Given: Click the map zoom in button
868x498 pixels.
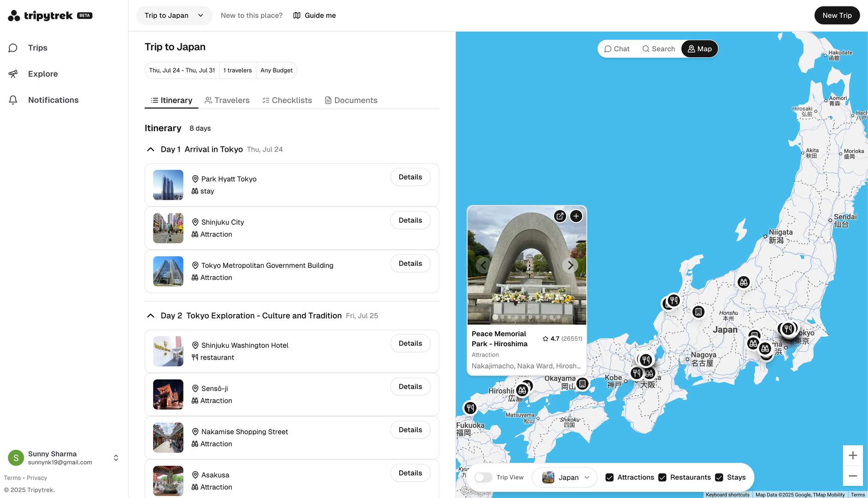Looking at the screenshot, I should click(853, 456).
